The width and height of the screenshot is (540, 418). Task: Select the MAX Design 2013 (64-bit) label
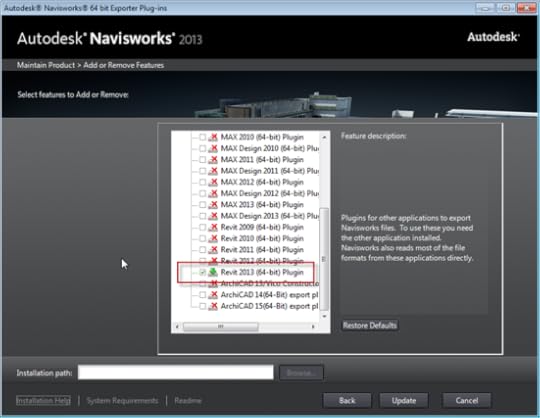[x=270, y=216]
